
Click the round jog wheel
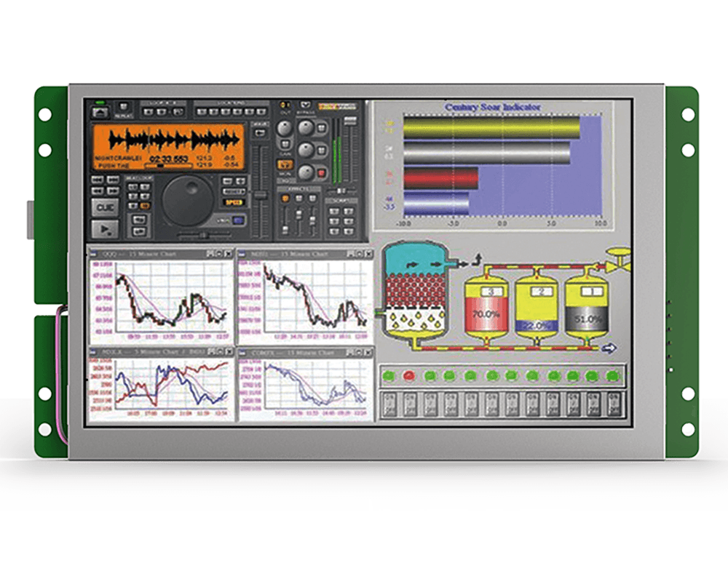188,201
